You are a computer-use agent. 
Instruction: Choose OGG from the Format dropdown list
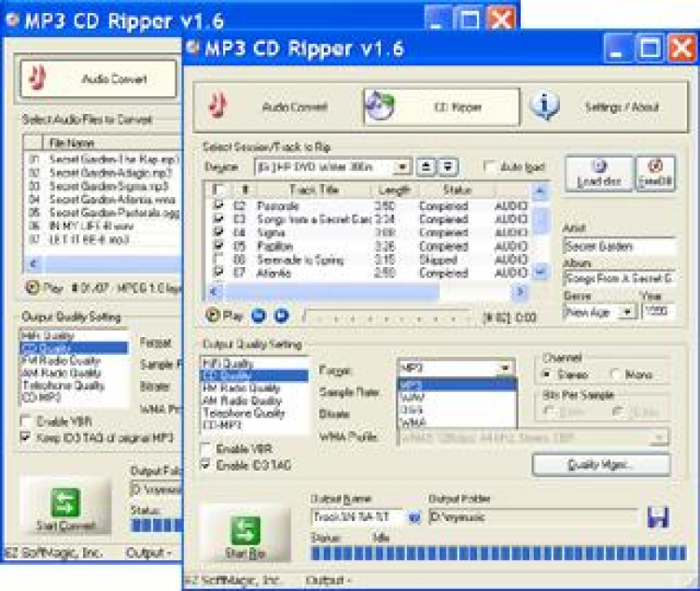click(x=457, y=410)
